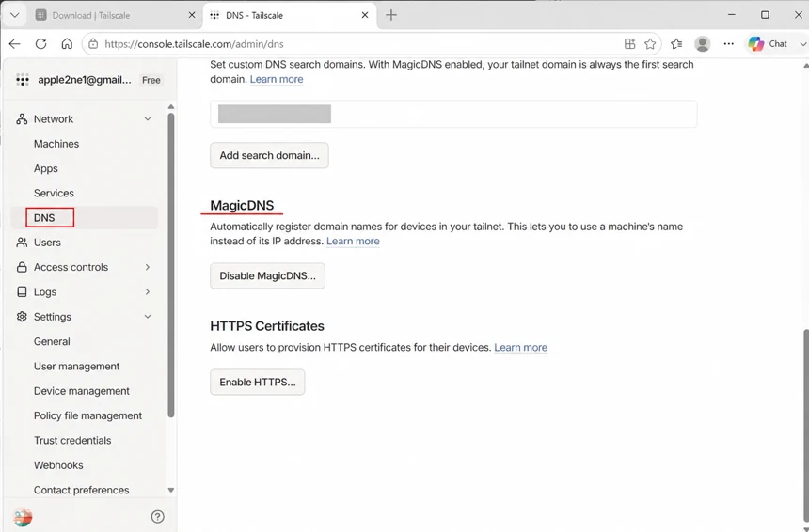
Task: Click the Access controls label
Action: [x=71, y=267]
